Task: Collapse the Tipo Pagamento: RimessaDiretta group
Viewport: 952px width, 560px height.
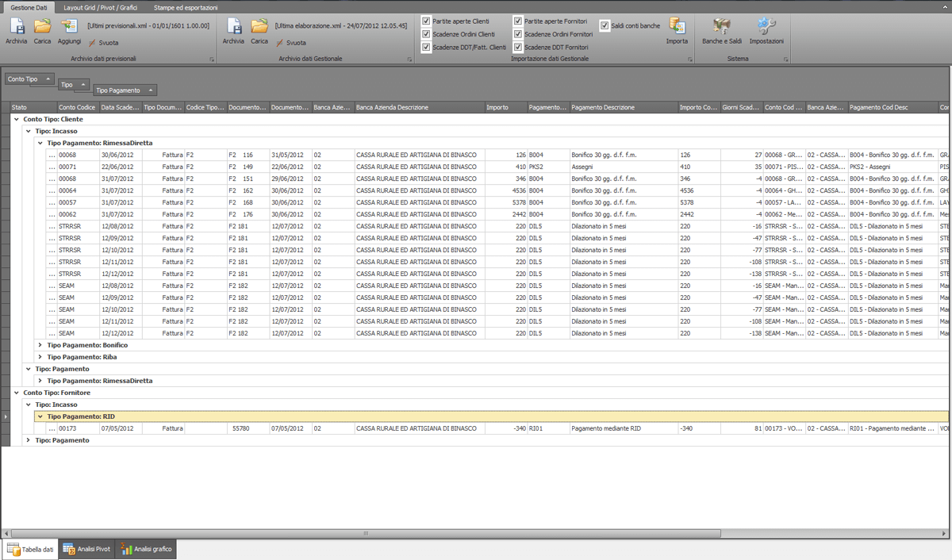Action: pyautogui.click(x=39, y=143)
